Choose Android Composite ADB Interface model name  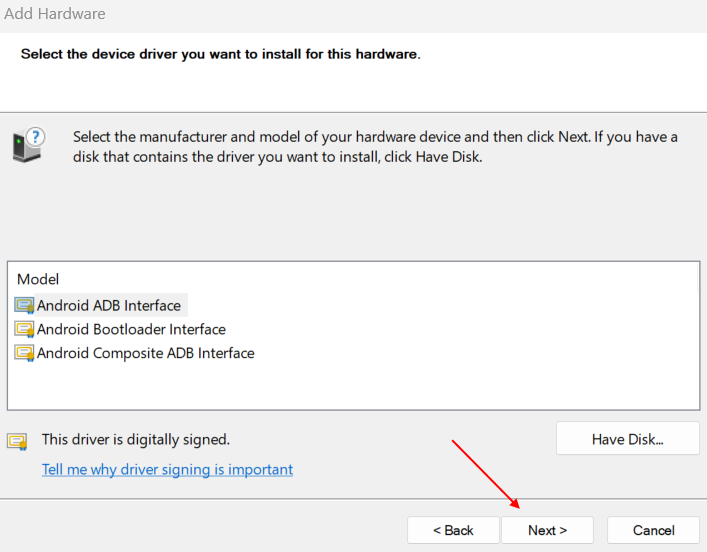pos(146,353)
